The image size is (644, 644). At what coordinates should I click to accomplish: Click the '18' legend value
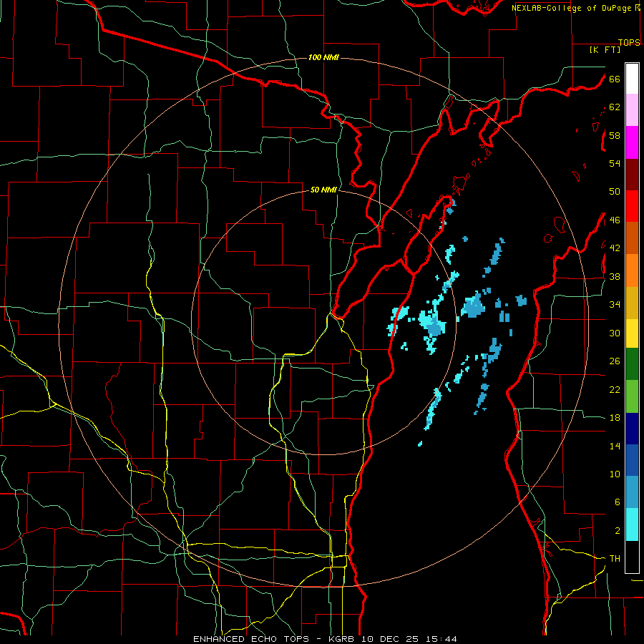(615, 418)
